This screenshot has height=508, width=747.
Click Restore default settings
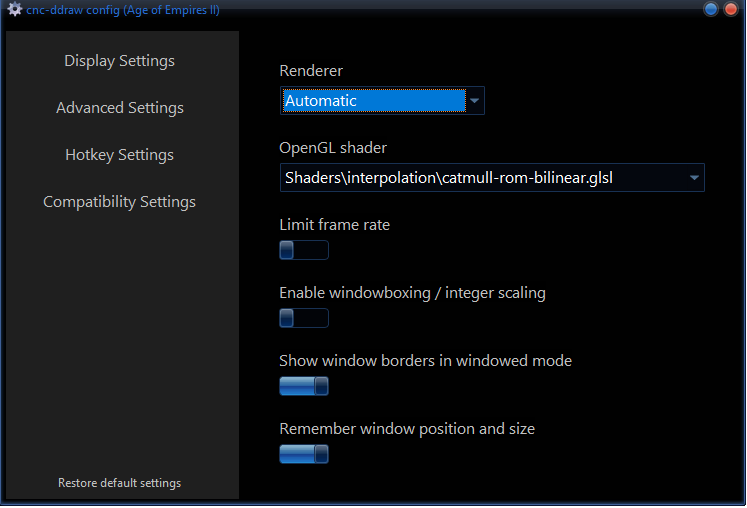click(120, 483)
